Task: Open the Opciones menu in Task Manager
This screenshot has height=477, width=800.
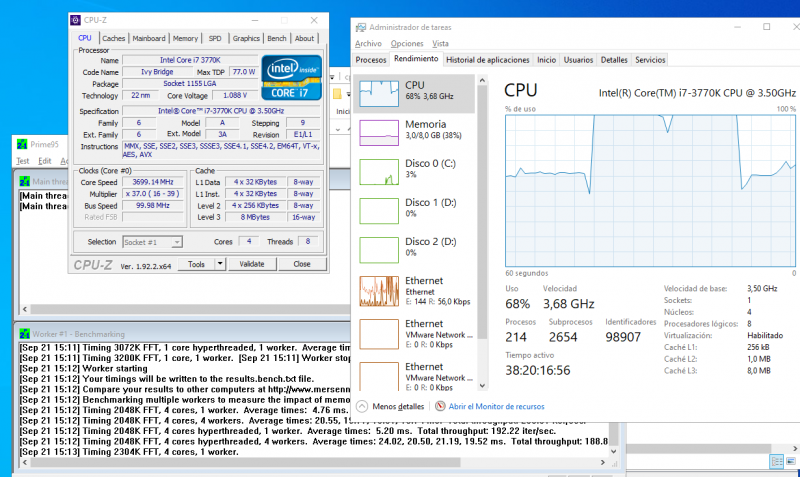Action: click(x=407, y=43)
